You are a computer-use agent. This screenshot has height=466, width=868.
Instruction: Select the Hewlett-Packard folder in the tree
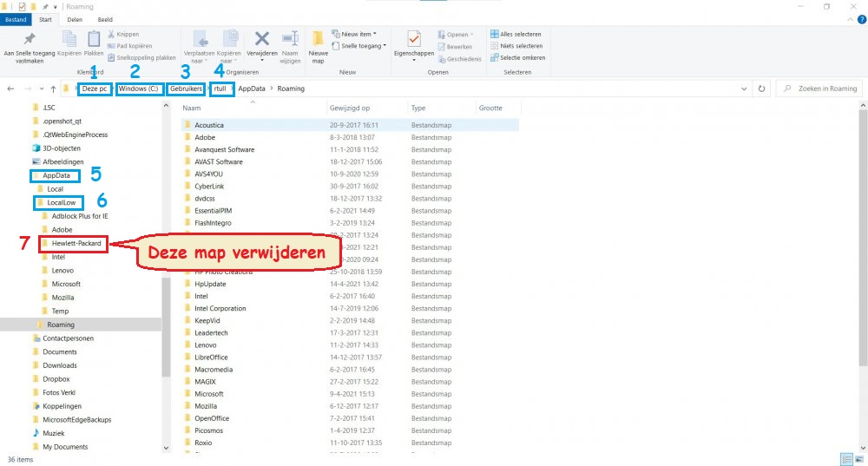(76, 243)
